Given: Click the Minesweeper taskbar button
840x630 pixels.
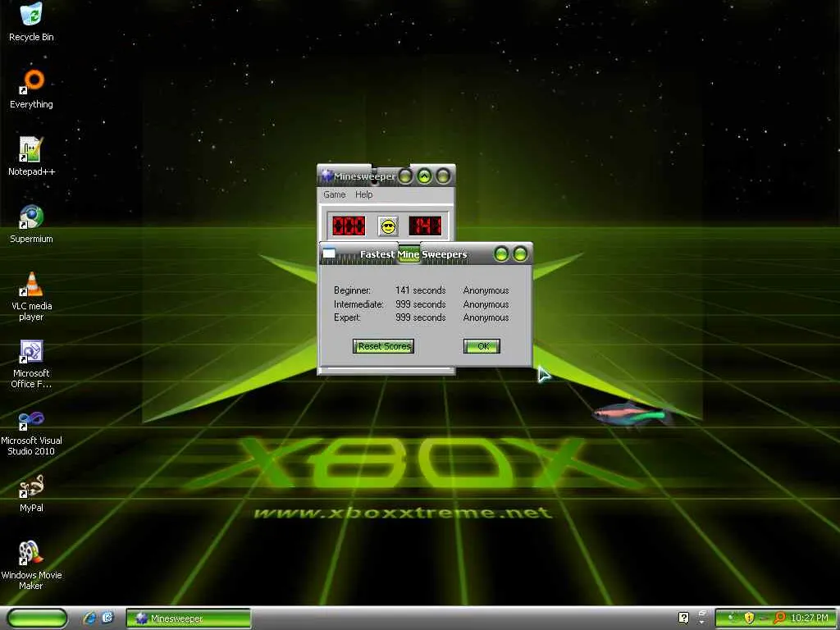Looking at the screenshot, I should (188, 619).
